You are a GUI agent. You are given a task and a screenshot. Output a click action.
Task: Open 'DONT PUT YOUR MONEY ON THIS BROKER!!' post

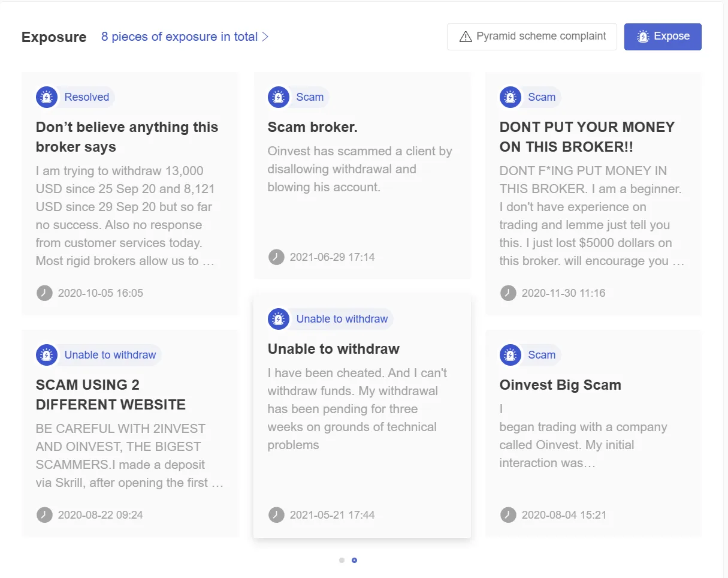click(587, 137)
